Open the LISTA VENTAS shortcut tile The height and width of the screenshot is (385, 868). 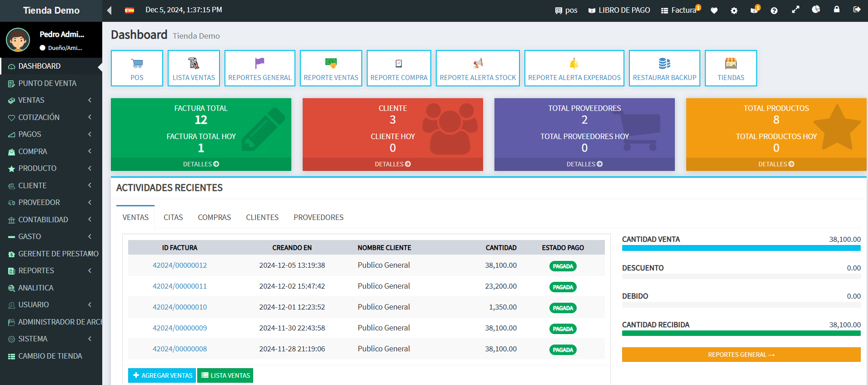point(194,68)
